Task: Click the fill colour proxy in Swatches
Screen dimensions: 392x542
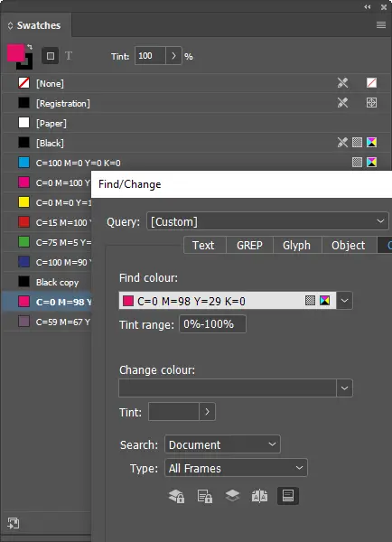Action: pos(15,53)
